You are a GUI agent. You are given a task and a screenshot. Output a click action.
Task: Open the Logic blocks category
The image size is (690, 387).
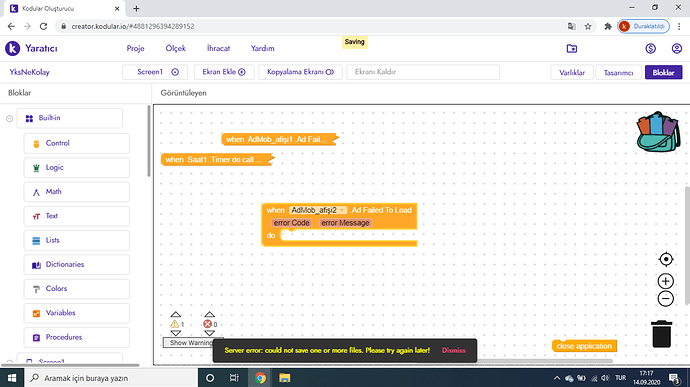pyautogui.click(x=77, y=167)
